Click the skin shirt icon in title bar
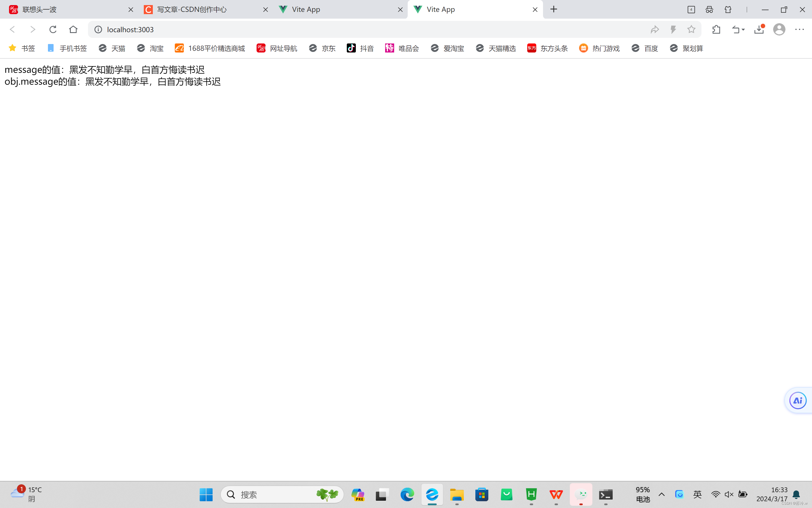 coord(728,9)
